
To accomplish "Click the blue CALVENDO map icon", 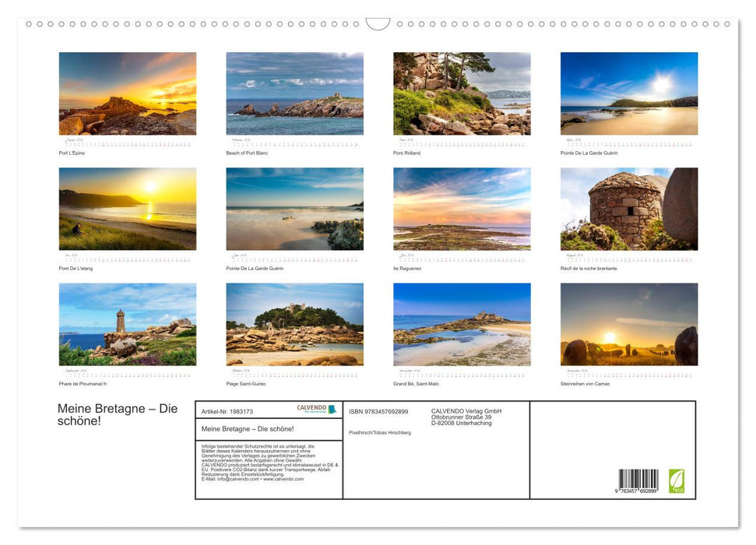I will [x=332, y=409].
